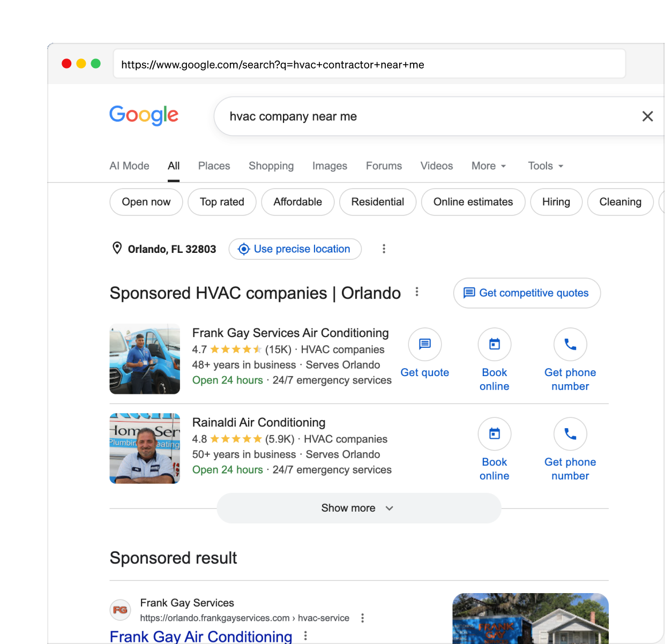Click the green maximize window button

tap(96, 64)
